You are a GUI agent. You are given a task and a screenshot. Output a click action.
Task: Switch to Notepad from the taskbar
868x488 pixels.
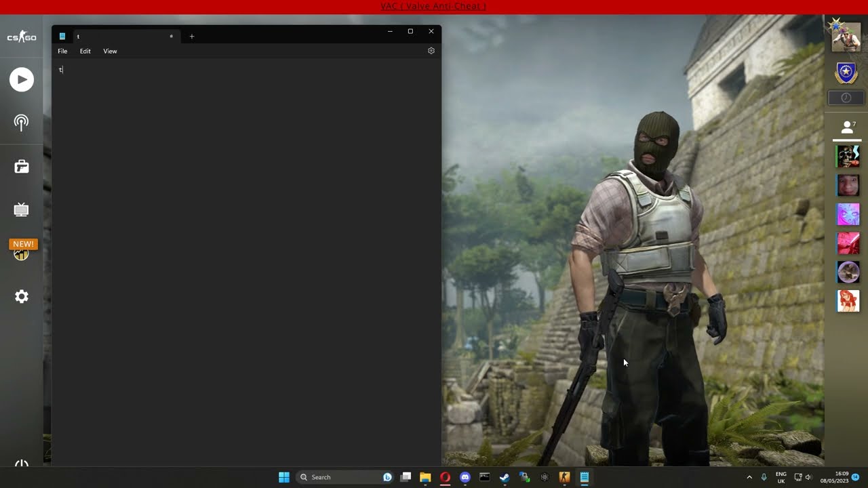(584, 477)
